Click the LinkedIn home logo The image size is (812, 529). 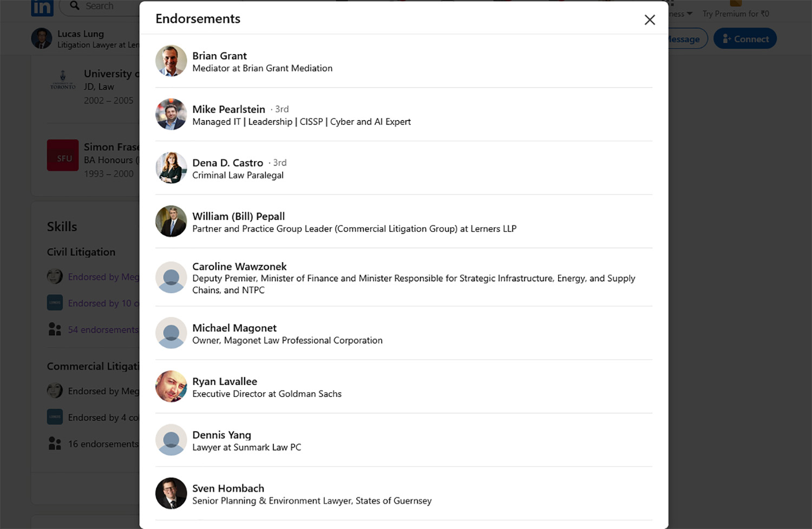click(x=42, y=8)
